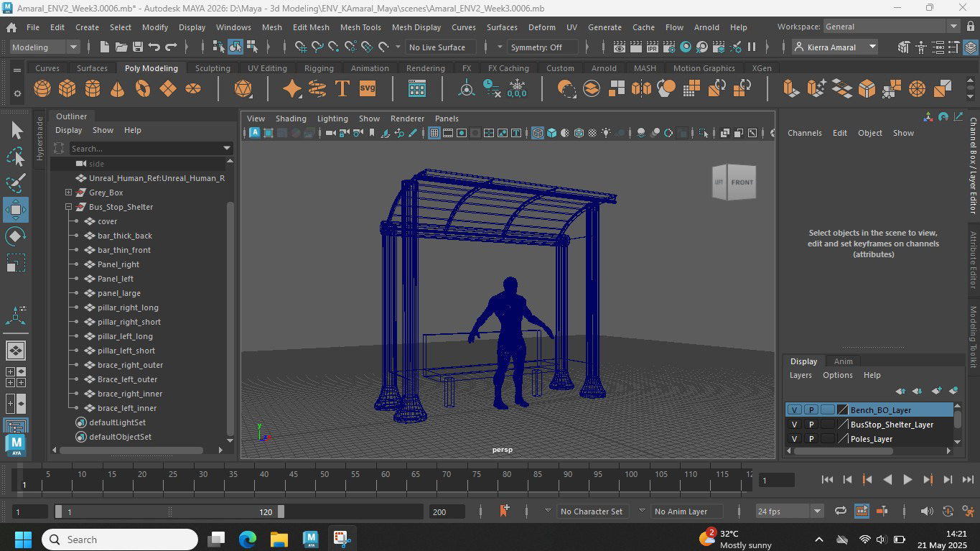980x551 pixels.
Task: Toggle playback P box of BusStop_Shelter_Layer
Action: click(811, 425)
